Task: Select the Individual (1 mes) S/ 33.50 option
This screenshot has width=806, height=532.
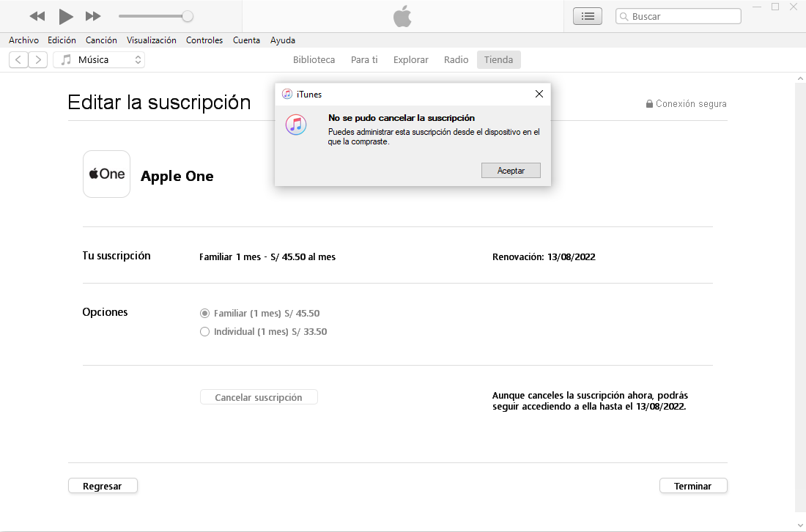Action: click(x=264, y=331)
